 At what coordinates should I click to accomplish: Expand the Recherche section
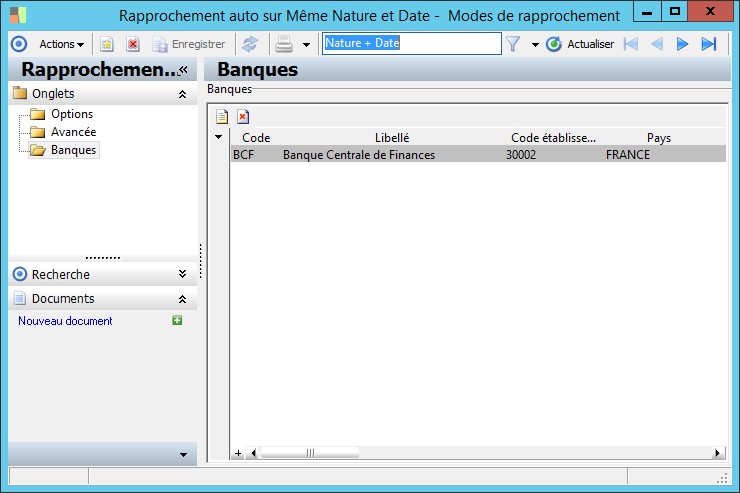point(183,274)
